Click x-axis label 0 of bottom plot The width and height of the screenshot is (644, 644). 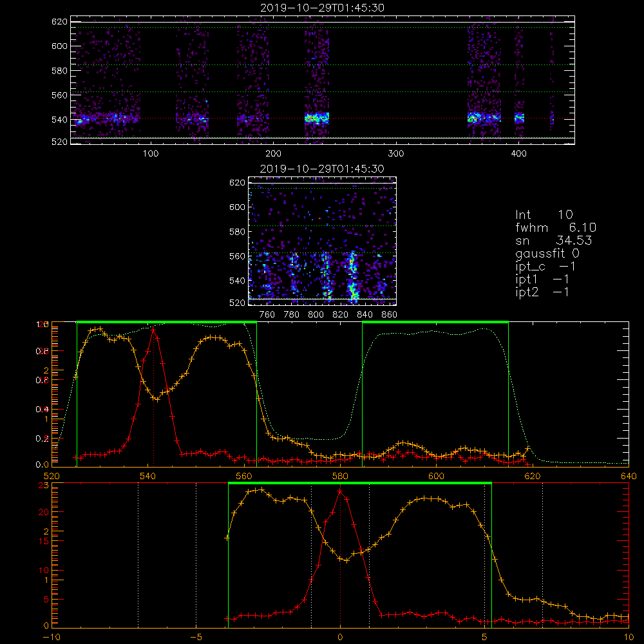[x=340, y=638]
